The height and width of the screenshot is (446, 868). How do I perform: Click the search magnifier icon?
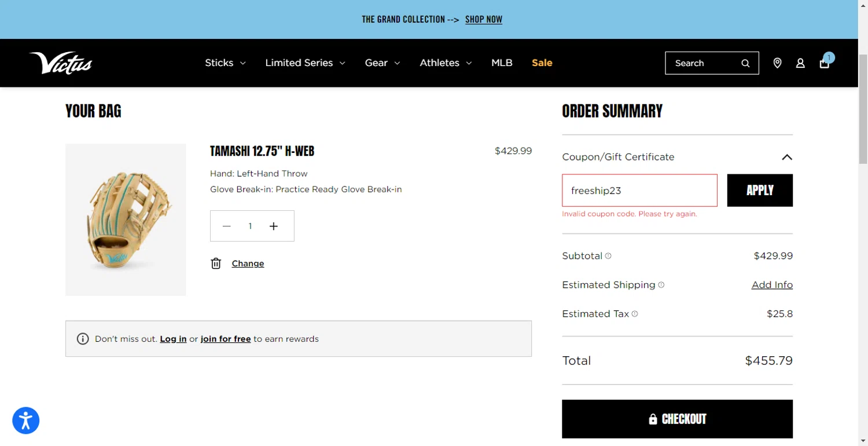pyautogui.click(x=745, y=63)
